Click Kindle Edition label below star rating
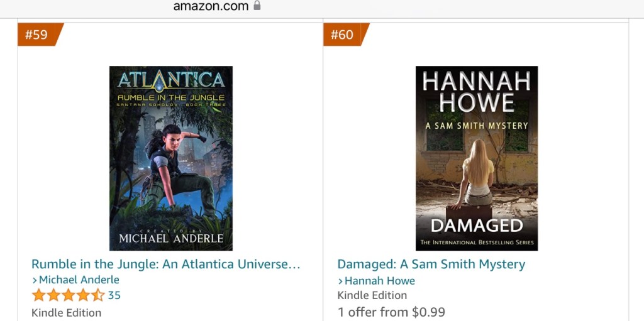This screenshot has height=321, width=644. point(67,313)
